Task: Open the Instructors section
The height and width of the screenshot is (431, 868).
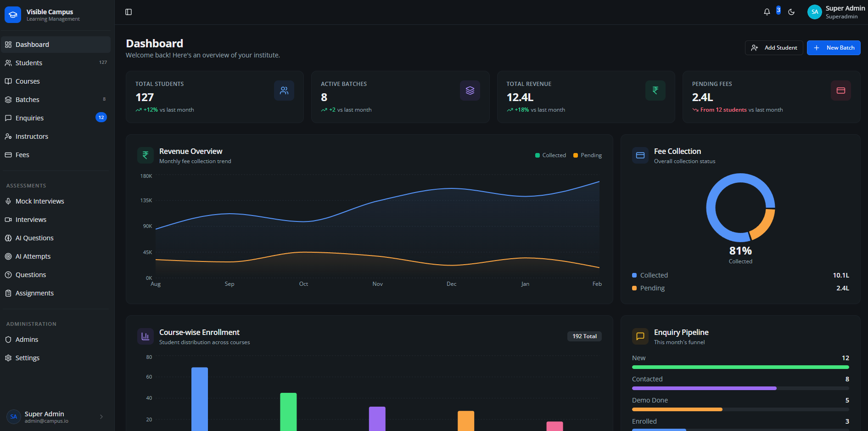Action: pos(32,136)
